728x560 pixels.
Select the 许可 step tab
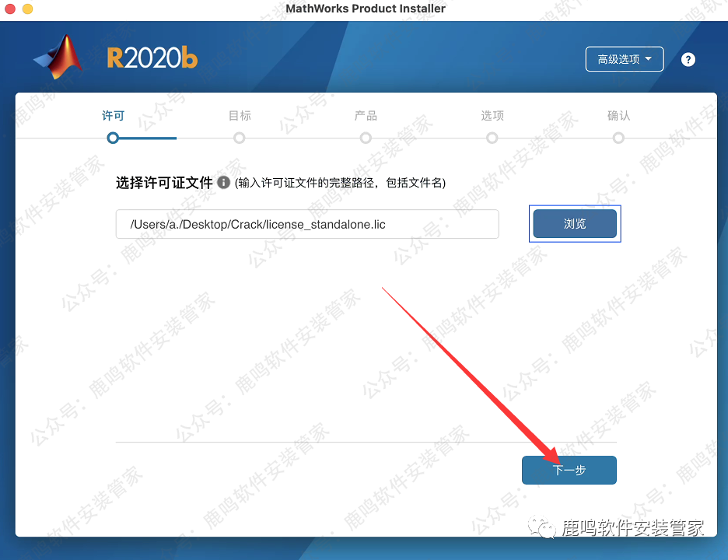[x=113, y=116]
